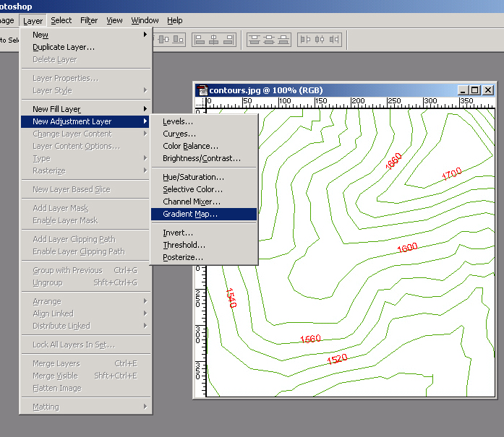Click the distribute vertical centers icon
The height and width of the screenshot is (437, 504).
pos(269,40)
